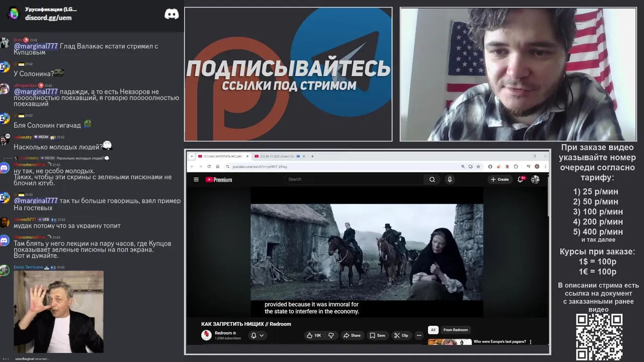Open 'Who were Europe's last pagans?' video
The width and height of the screenshot is (644, 362).
(500, 342)
